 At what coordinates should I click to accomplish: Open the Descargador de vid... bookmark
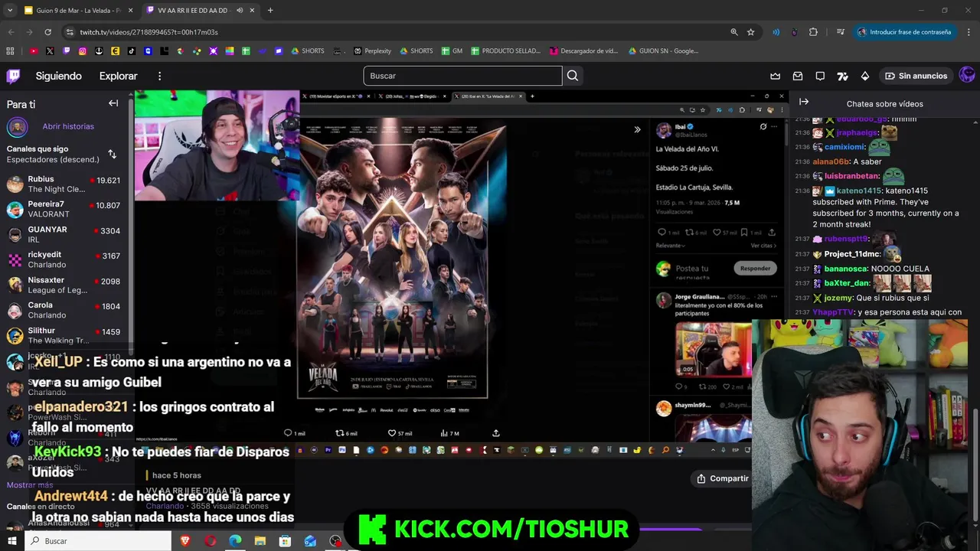click(583, 51)
